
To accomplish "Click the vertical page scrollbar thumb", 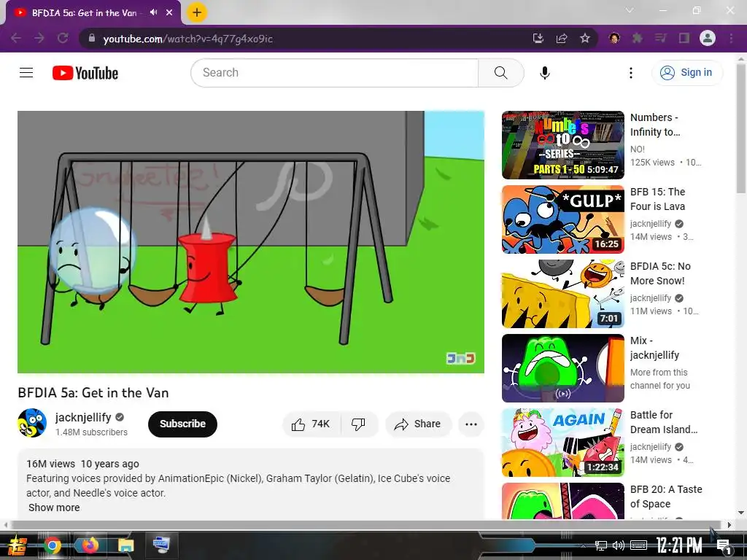I will point(741,128).
